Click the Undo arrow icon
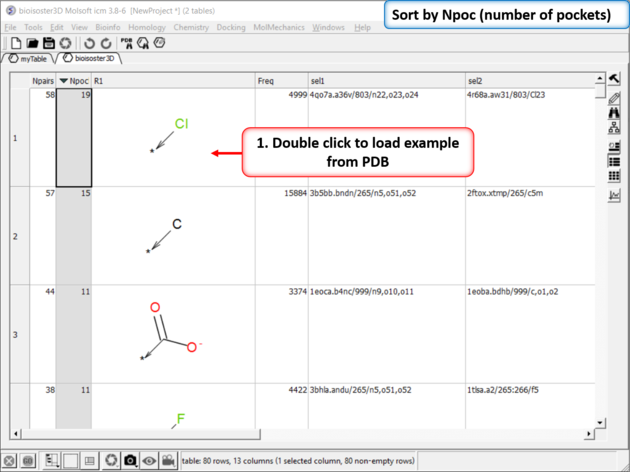 pyautogui.click(x=88, y=44)
